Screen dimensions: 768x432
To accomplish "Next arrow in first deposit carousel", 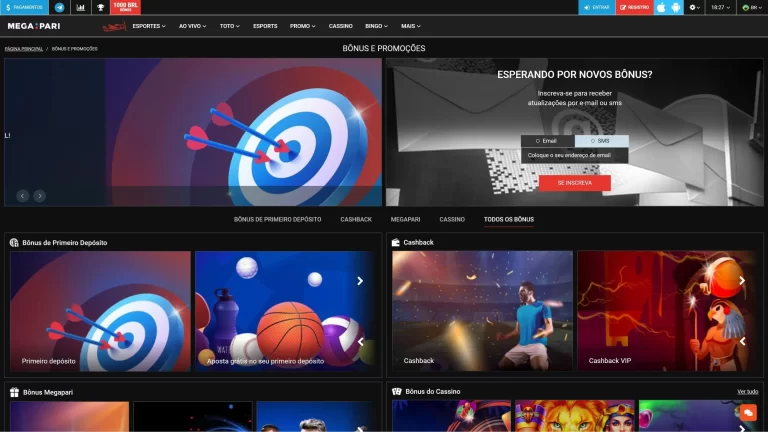I will (360, 281).
